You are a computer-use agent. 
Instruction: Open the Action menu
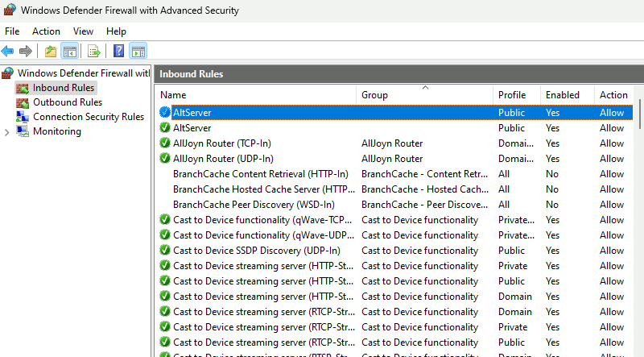[x=46, y=31]
